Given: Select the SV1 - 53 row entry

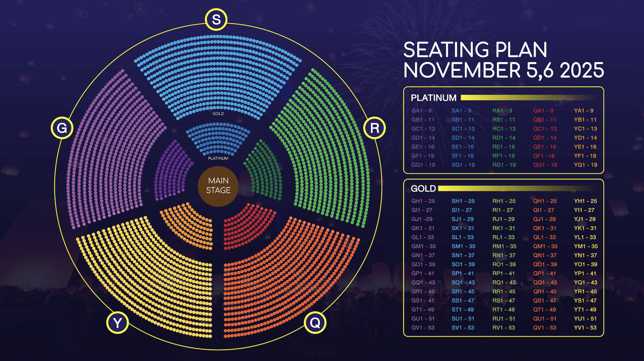Looking at the screenshot, I should 463,328.
